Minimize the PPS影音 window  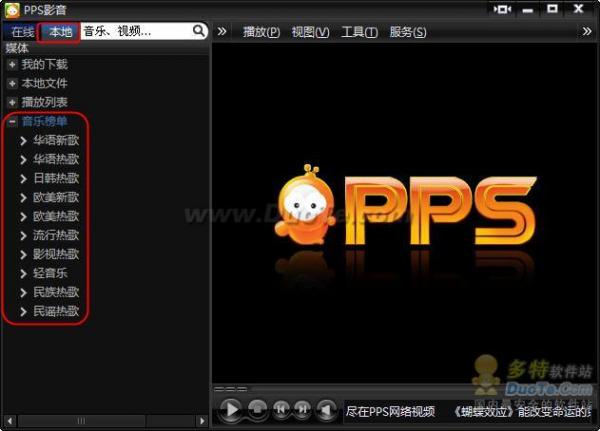coord(528,10)
